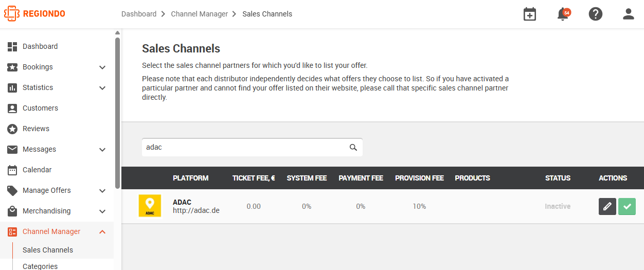Open the notifications bell
Image resolution: width=644 pixels, height=270 pixels.
click(563, 14)
